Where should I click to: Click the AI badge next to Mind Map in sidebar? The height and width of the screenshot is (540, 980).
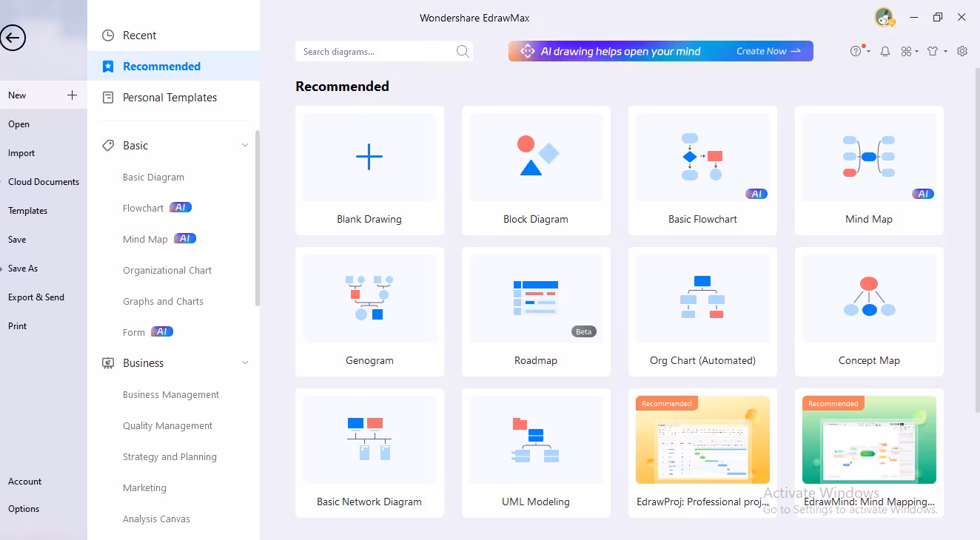click(185, 238)
